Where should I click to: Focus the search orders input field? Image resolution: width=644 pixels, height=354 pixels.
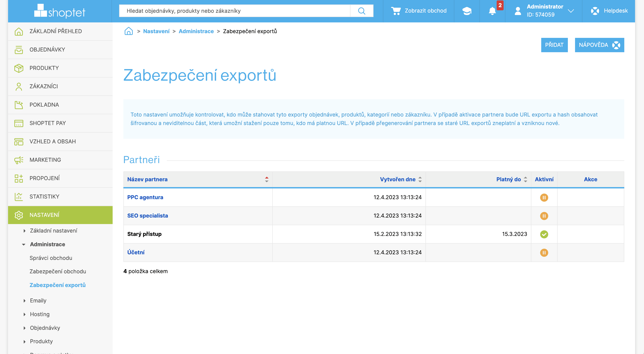tap(234, 11)
